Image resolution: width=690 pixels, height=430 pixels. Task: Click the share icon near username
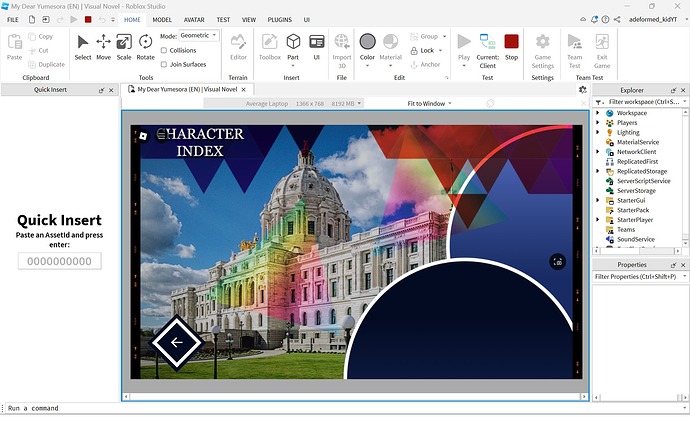click(x=617, y=19)
